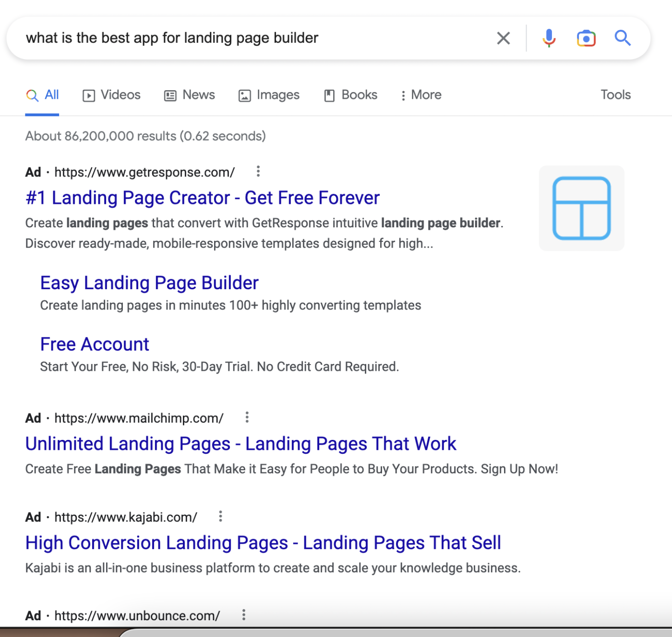672x637 pixels.
Task: Switch to the Books tab
Action: coord(350,95)
